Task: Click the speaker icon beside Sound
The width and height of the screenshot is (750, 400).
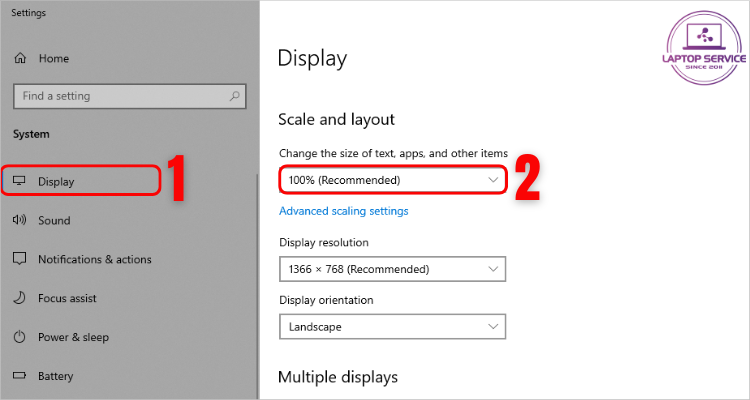Action: point(19,220)
